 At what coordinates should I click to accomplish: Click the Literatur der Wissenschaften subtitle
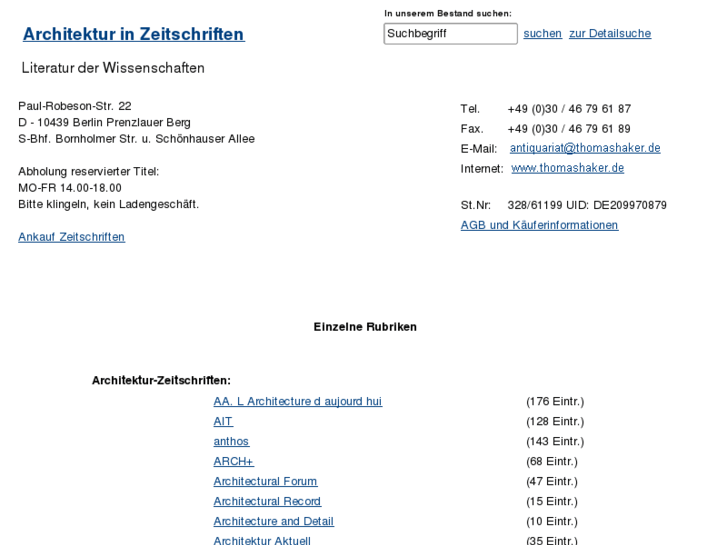point(113,68)
